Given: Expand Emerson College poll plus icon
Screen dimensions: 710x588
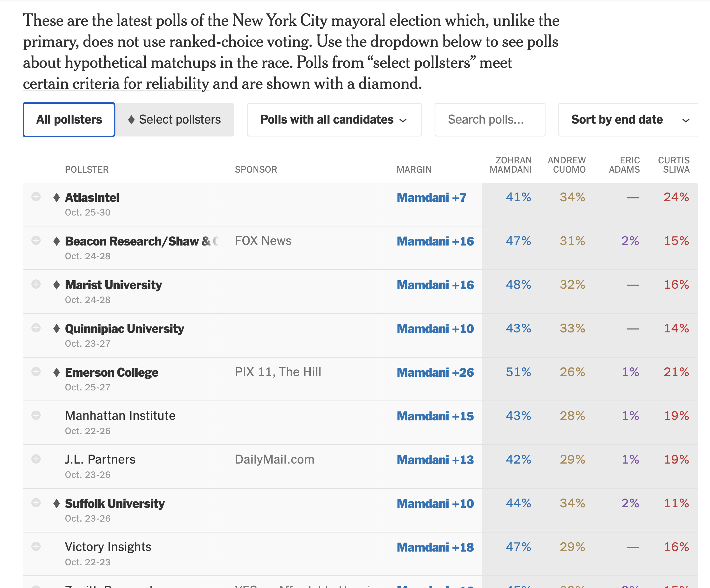Looking at the screenshot, I should pos(36,372).
